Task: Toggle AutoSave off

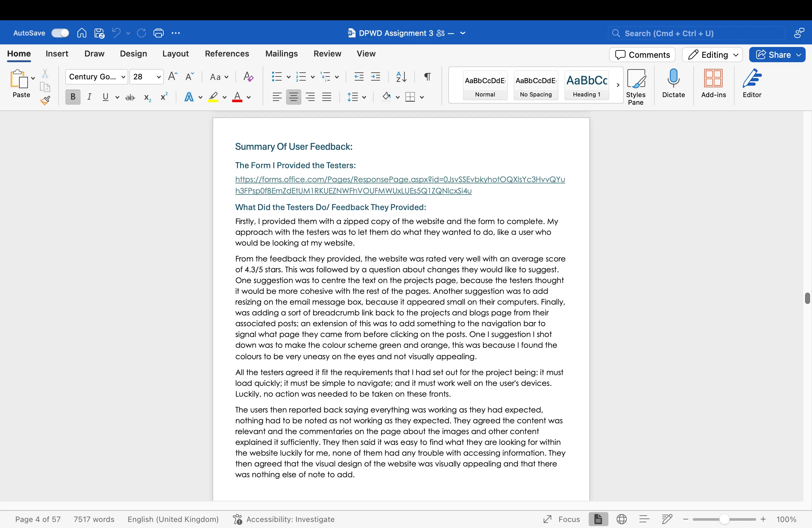Action: coord(60,33)
